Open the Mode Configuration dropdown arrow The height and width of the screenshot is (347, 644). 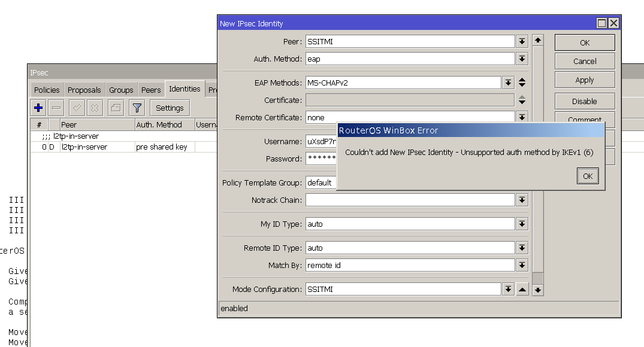click(x=508, y=289)
